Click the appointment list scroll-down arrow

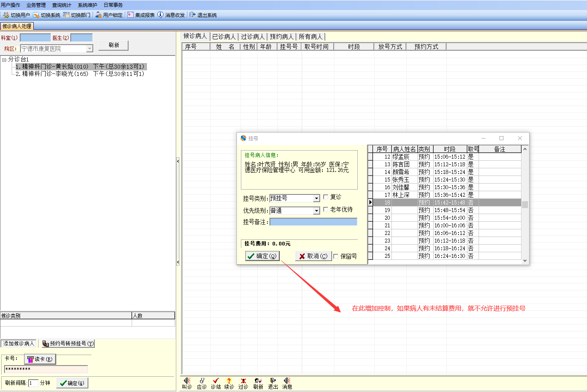pos(525,260)
